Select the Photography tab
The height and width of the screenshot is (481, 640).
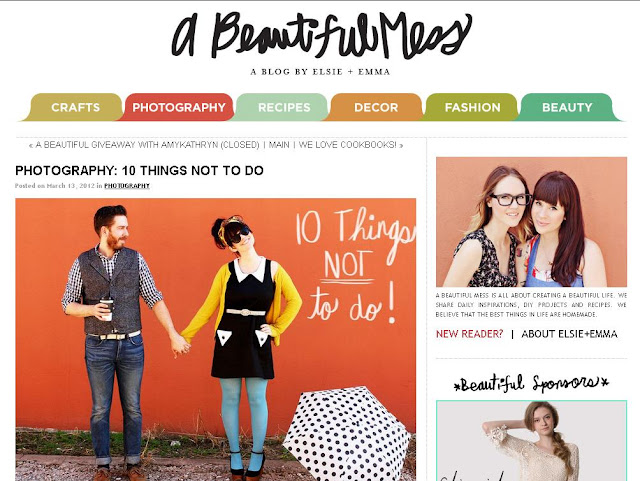click(179, 107)
